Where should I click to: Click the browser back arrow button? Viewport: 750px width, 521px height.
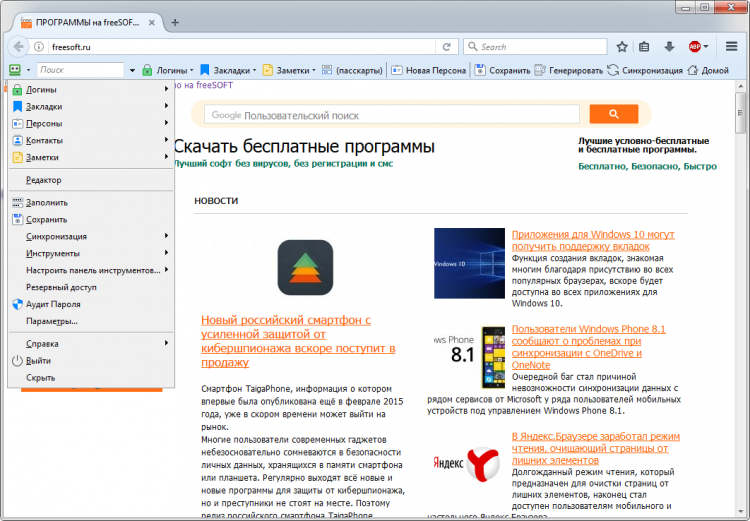(x=18, y=47)
